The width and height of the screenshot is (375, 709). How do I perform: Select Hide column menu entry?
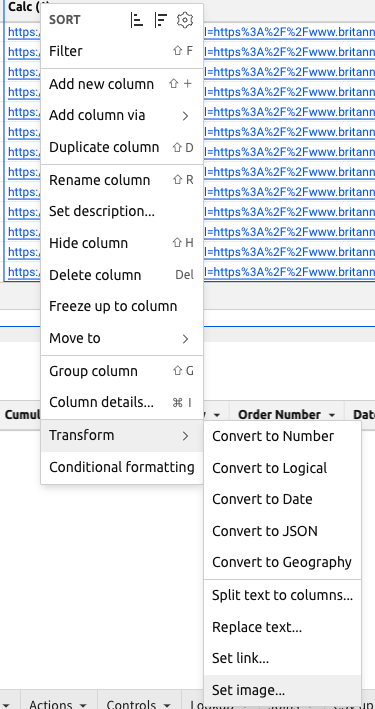click(122, 243)
